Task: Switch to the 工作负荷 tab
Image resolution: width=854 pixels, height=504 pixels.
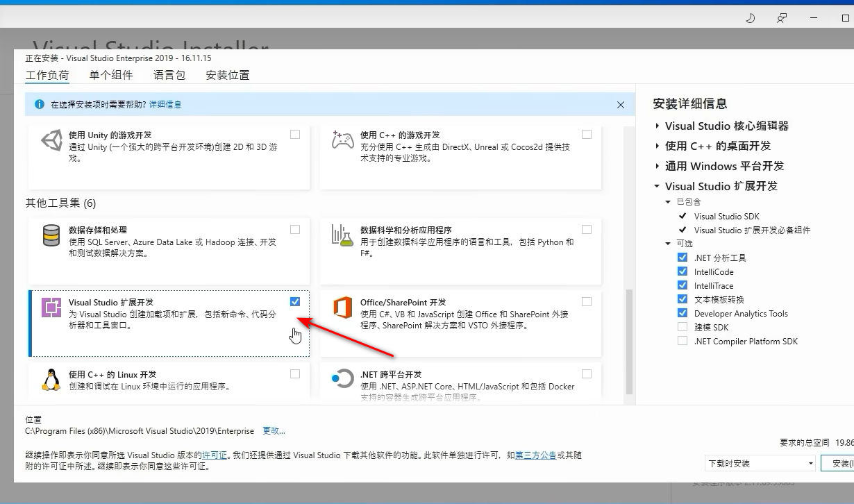Action: click(x=47, y=75)
